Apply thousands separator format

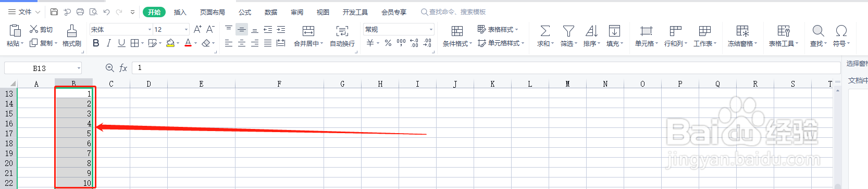[x=401, y=43]
